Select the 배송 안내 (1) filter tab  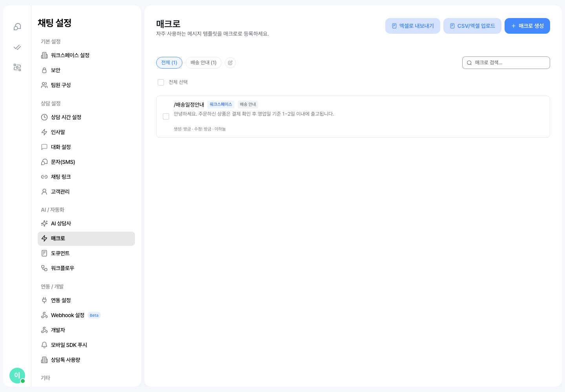[x=204, y=63]
